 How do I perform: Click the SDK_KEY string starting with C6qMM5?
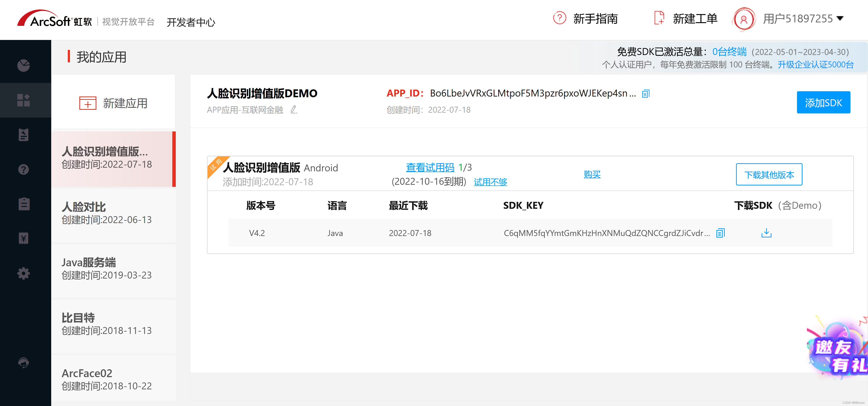tap(607, 233)
